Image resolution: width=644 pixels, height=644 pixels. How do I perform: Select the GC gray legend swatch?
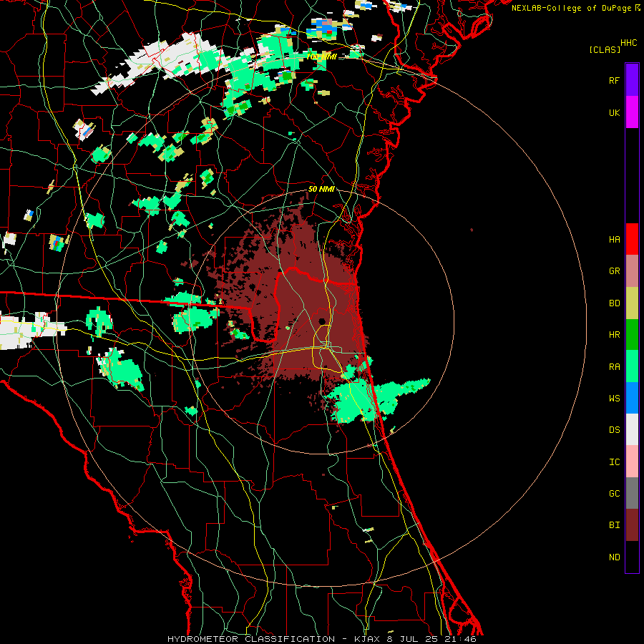[632, 493]
